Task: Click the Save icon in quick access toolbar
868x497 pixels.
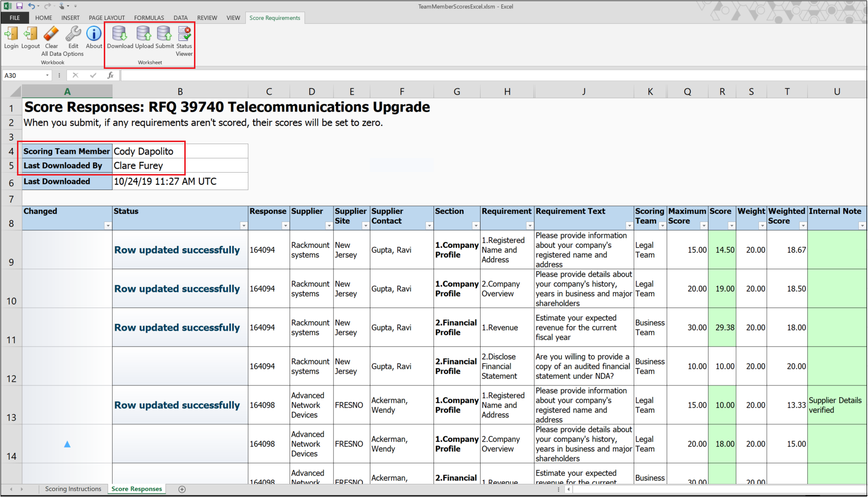Action: [x=19, y=6]
